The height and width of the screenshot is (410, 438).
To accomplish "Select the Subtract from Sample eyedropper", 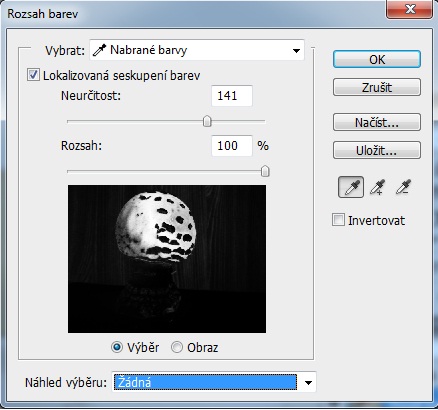I will pos(403,187).
